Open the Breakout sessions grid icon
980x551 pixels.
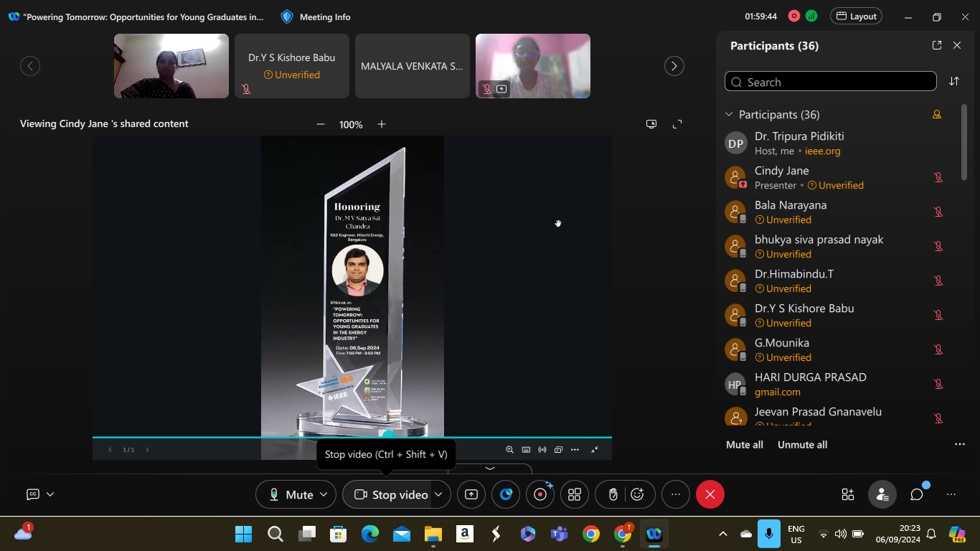(x=574, y=494)
